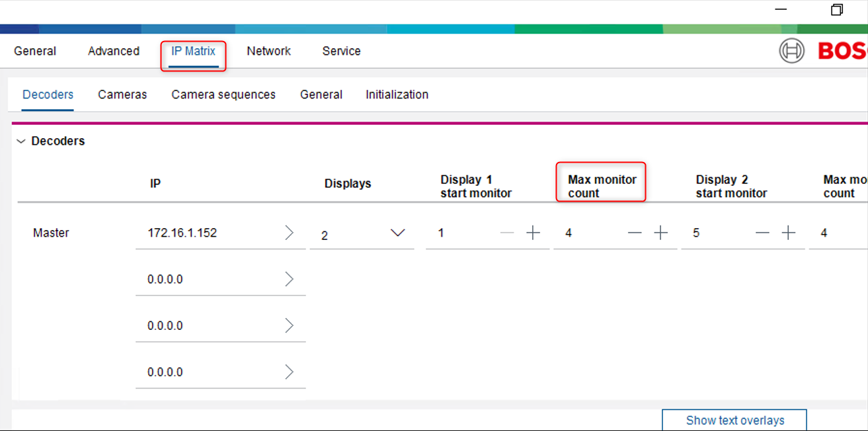Switch to the Network tab
The height and width of the screenshot is (431, 868).
click(268, 51)
